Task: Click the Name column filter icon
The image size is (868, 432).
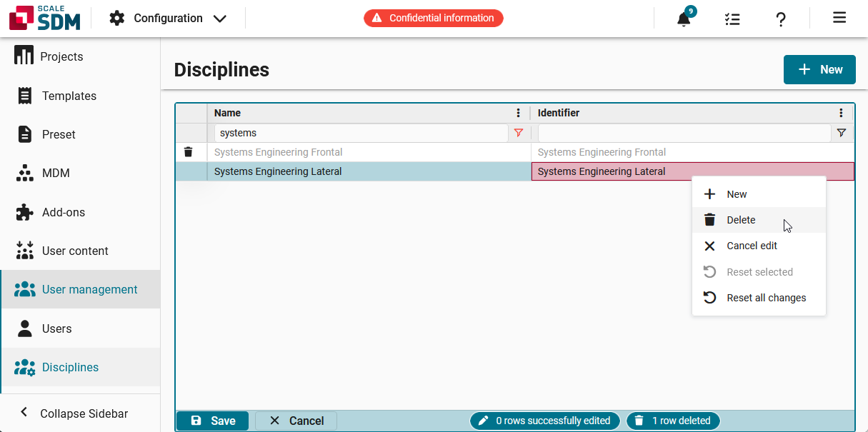Action: tap(519, 133)
